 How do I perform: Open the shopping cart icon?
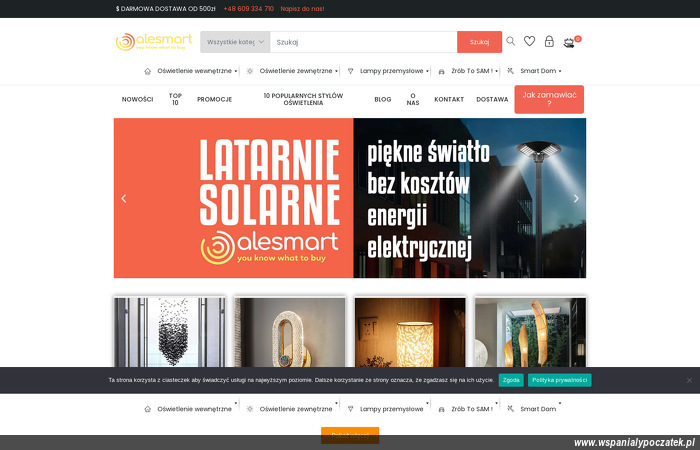point(569,42)
